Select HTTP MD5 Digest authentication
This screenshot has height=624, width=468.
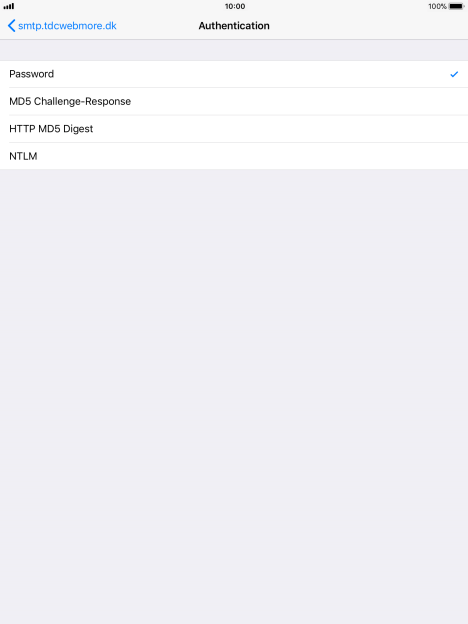click(x=234, y=129)
